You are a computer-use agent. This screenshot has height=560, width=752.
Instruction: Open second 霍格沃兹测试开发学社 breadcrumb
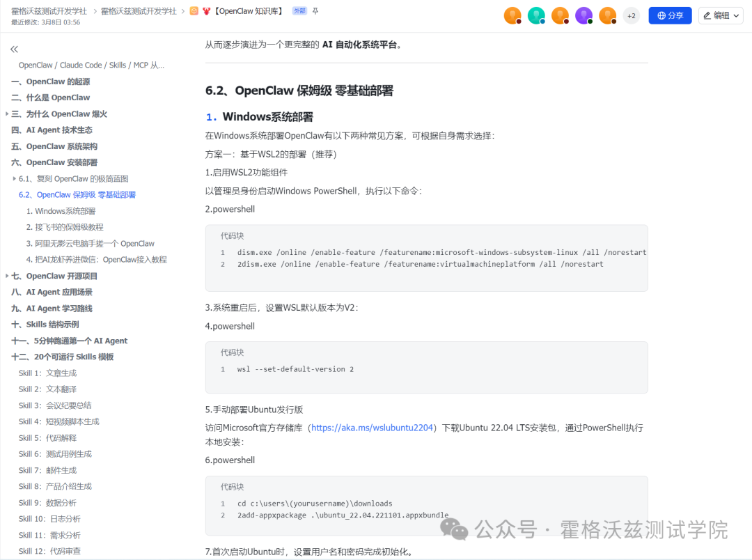click(x=139, y=11)
